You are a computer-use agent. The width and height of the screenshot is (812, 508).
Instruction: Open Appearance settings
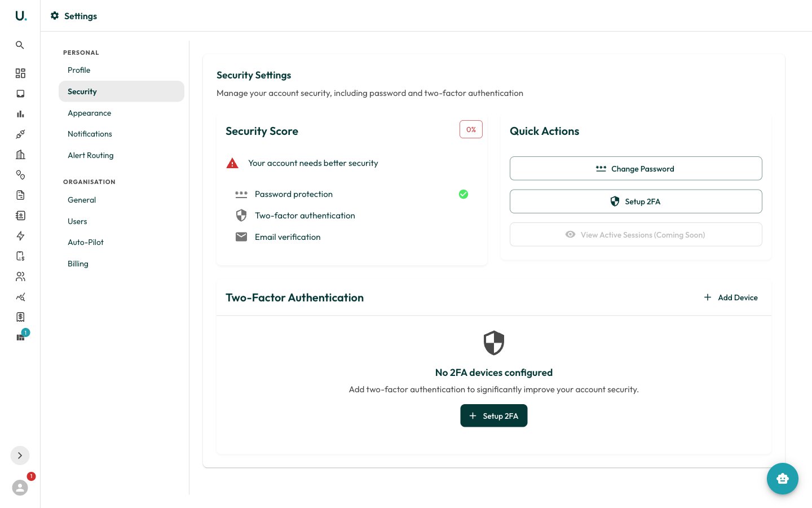click(x=121, y=113)
